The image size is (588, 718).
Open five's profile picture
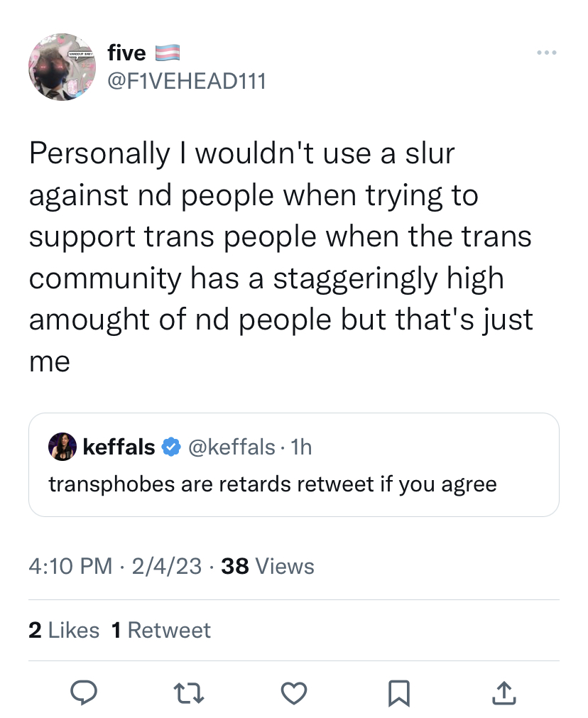(62, 67)
